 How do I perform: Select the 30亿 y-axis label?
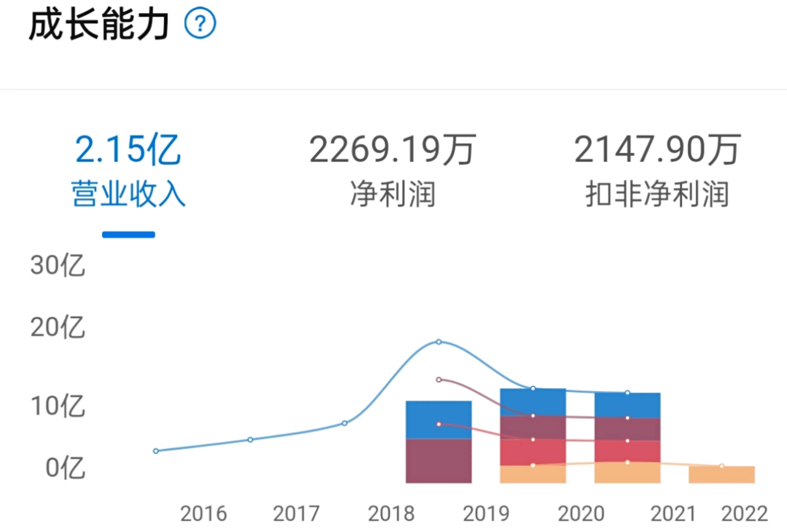pos(58,265)
